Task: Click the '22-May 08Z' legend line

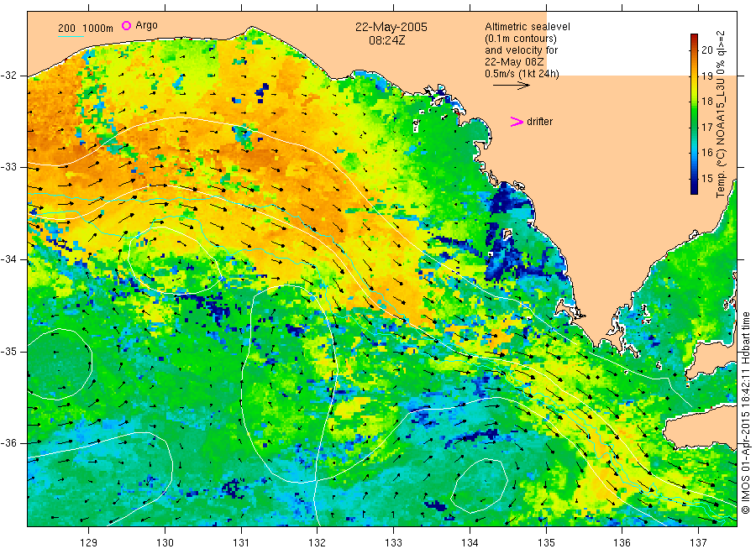Action: coord(514,62)
